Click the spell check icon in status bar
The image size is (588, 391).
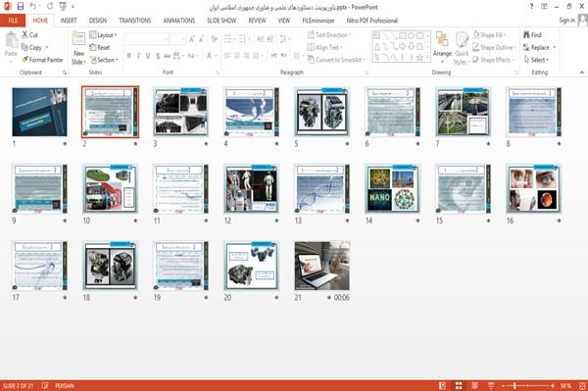[45, 385]
